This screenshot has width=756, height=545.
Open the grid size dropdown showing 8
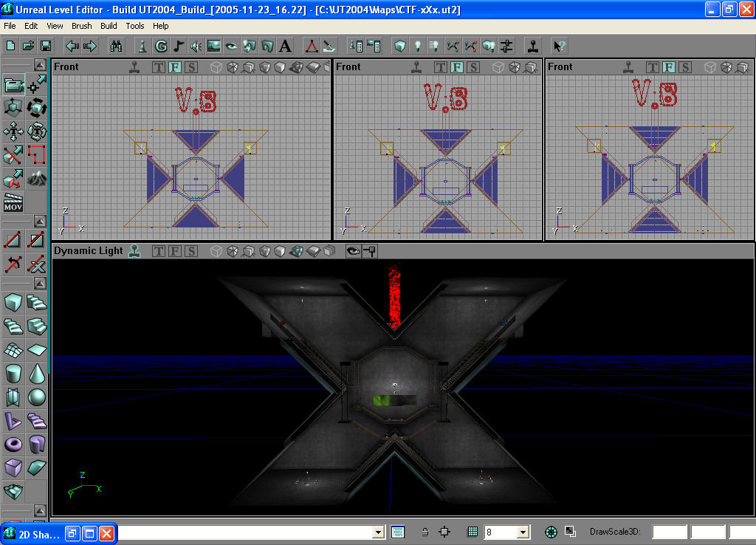coord(523,532)
